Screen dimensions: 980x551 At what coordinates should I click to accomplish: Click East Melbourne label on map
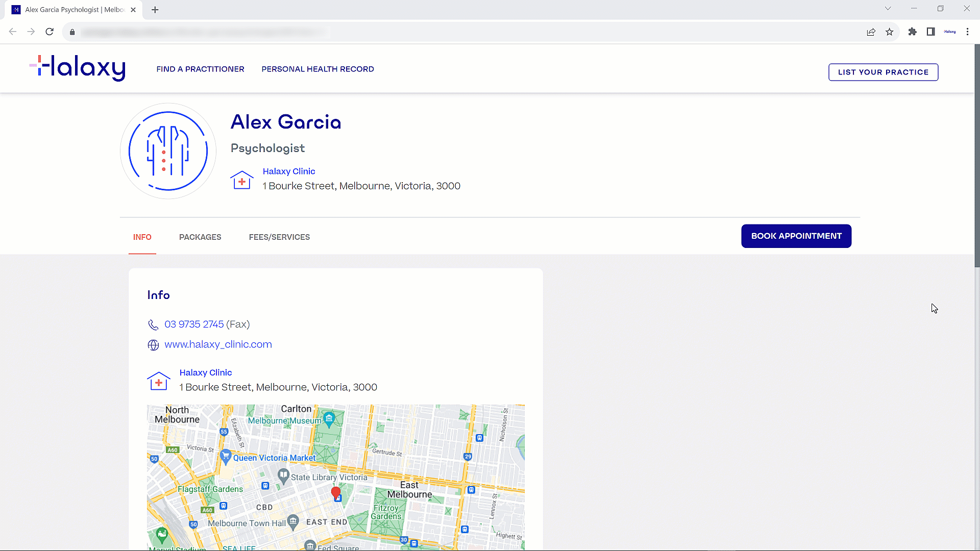coord(409,490)
